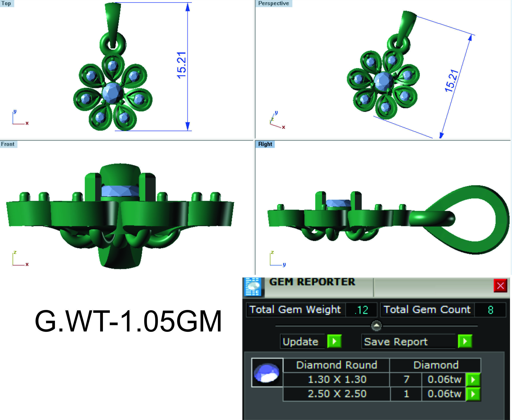Click the center round diamond in Top view

coord(113,93)
